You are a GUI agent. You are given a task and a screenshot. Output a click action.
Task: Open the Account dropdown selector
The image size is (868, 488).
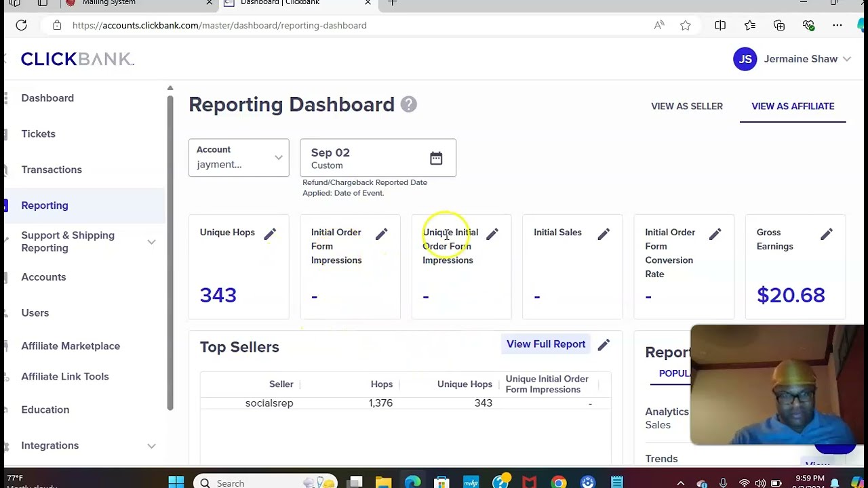[239, 158]
